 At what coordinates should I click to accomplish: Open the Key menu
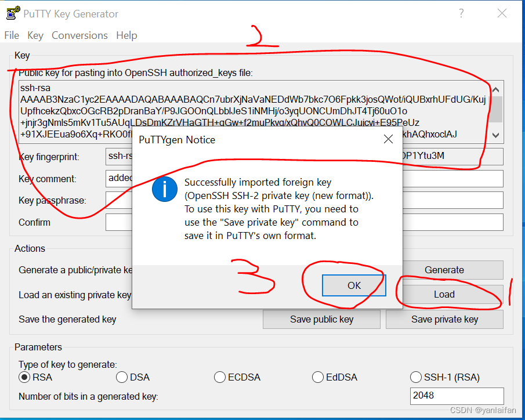point(35,35)
